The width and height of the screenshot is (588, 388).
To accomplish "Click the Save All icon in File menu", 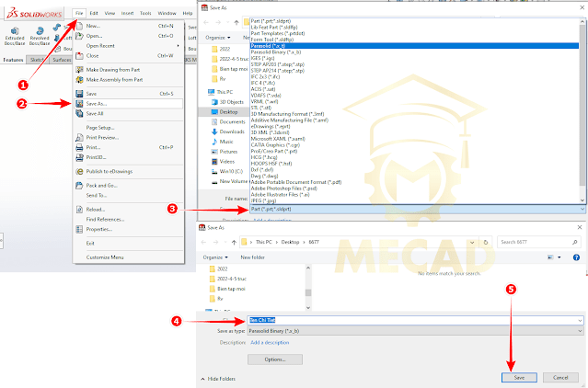I will (x=79, y=113).
